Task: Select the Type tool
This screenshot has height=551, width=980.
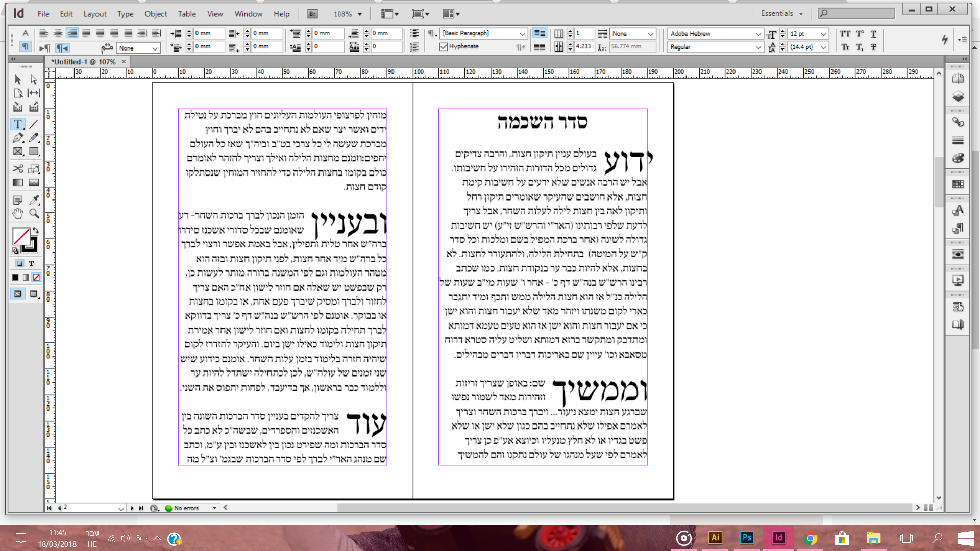Action: 18,124
